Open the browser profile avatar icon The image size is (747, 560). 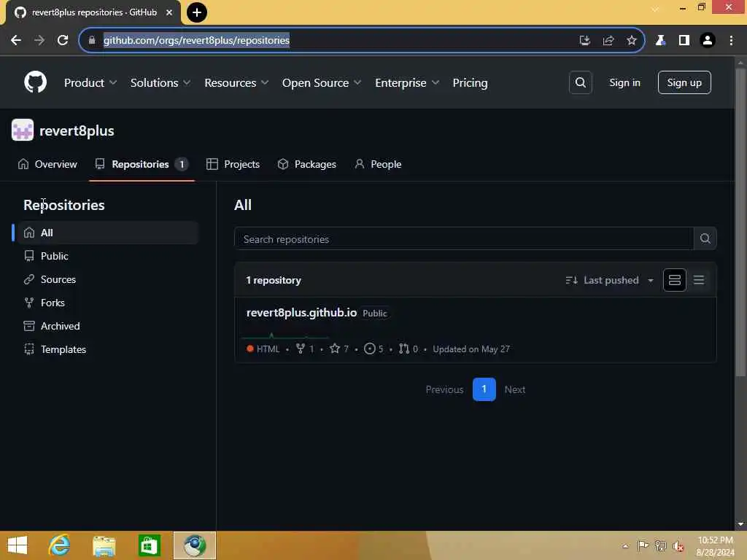point(707,41)
